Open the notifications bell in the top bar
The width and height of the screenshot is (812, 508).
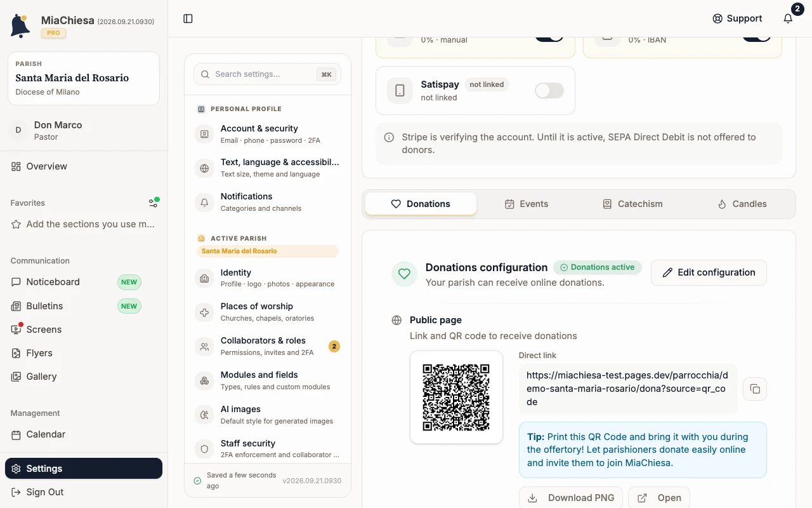click(x=788, y=18)
